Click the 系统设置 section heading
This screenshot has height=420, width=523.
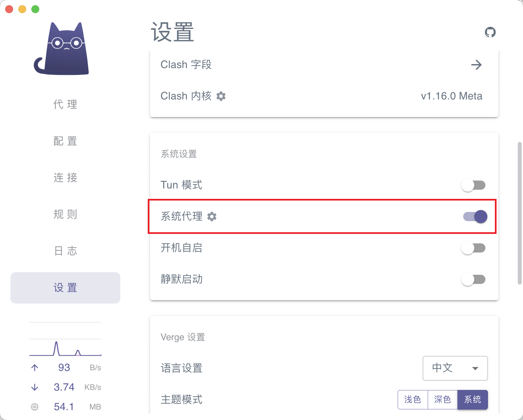(x=179, y=154)
